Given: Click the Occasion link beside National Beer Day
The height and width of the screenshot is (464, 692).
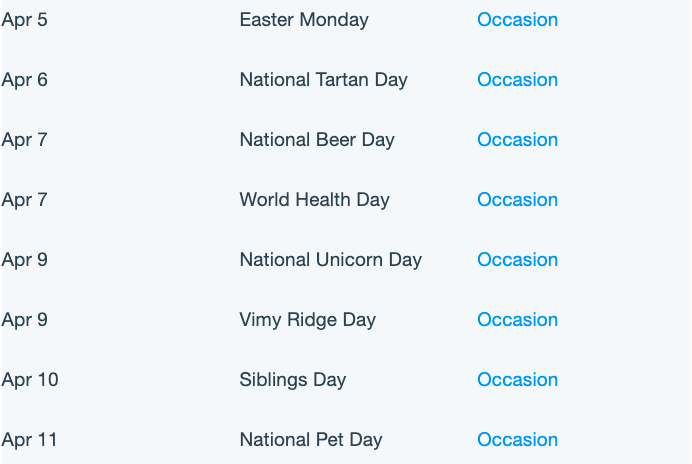Looking at the screenshot, I should [x=517, y=140].
